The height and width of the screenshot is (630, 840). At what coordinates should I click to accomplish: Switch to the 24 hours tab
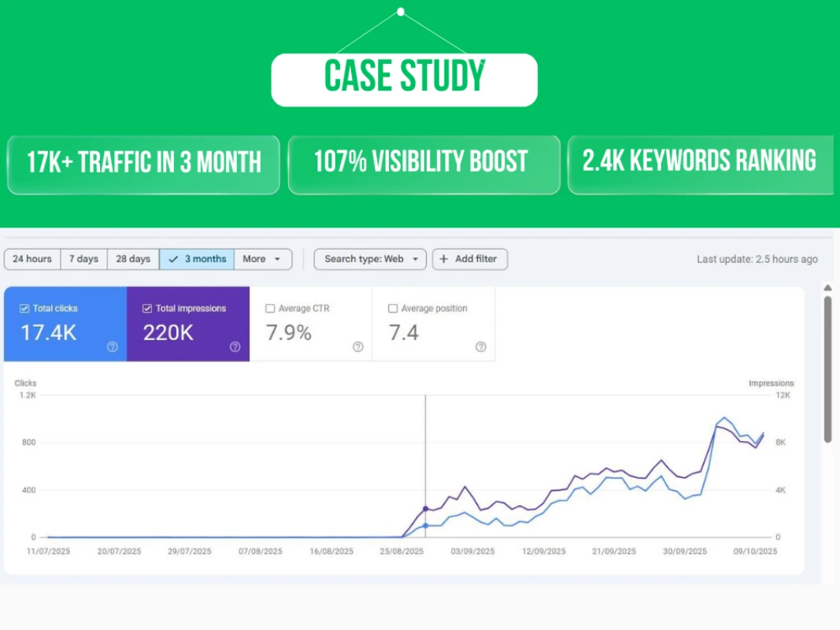point(31,259)
